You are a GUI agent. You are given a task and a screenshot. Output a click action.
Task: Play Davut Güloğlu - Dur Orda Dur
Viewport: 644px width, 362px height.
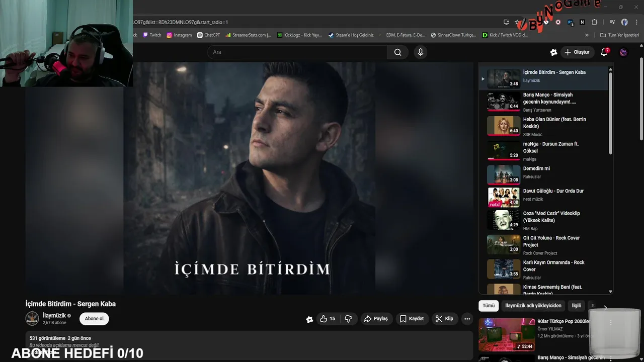pos(543,197)
